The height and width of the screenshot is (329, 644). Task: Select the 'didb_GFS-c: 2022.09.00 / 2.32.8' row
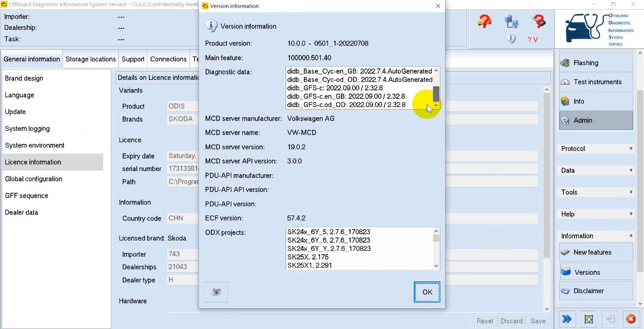pos(334,88)
